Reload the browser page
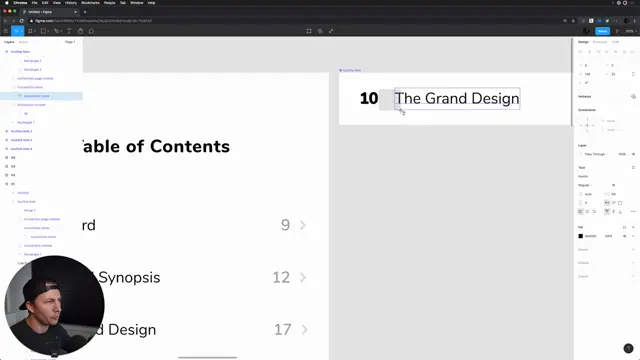Viewport: 640px width, 360px height. click(21, 21)
